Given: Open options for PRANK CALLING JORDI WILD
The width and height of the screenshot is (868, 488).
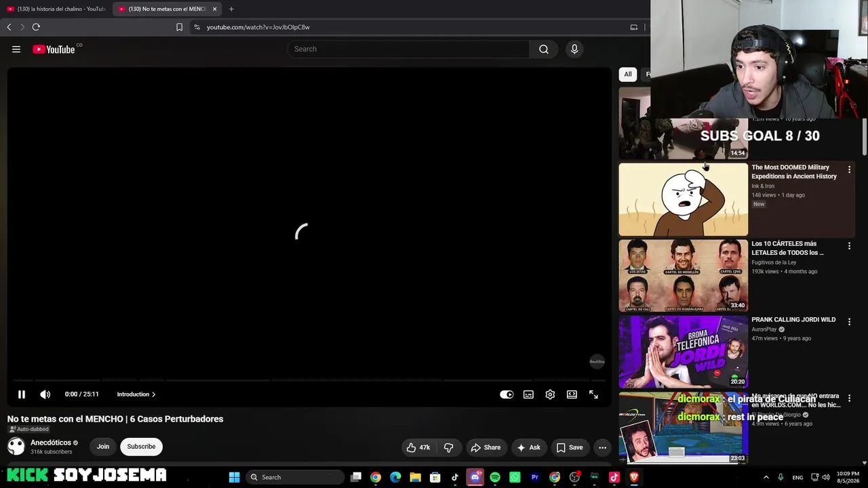Looking at the screenshot, I should pyautogui.click(x=849, y=322).
